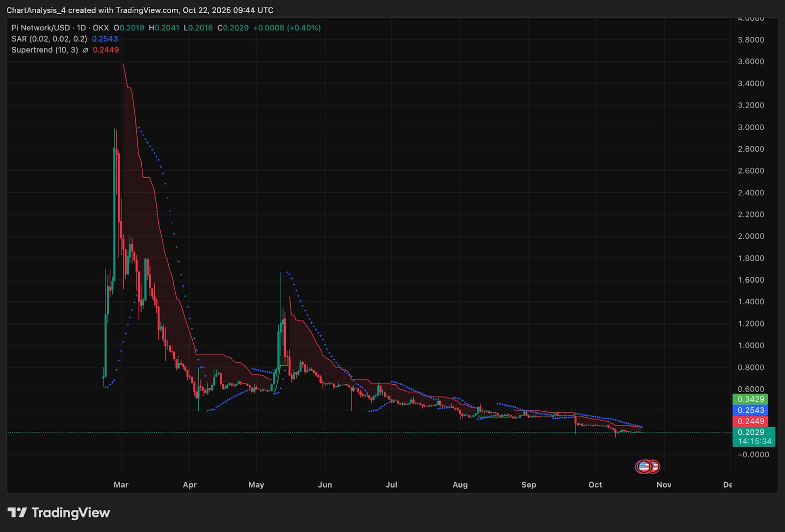This screenshot has width=785, height=532.
Task: Open the front US flag economic event marker
Action: click(644, 466)
